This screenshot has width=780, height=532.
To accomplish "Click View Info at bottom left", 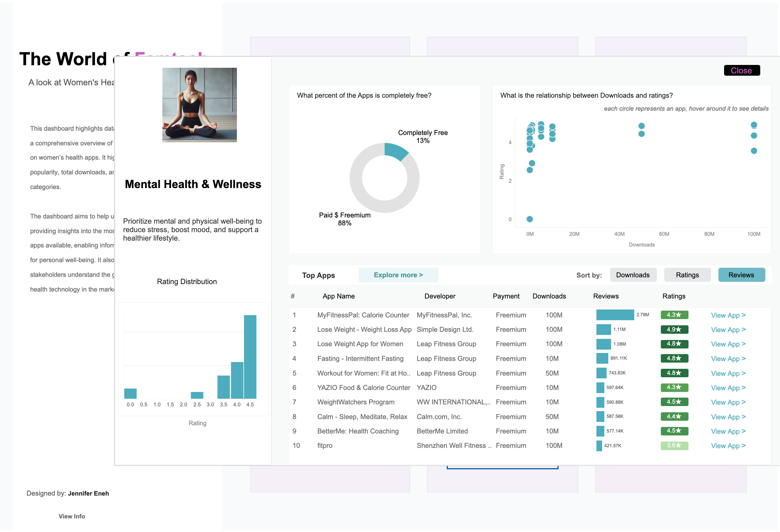I will point(72,516).
